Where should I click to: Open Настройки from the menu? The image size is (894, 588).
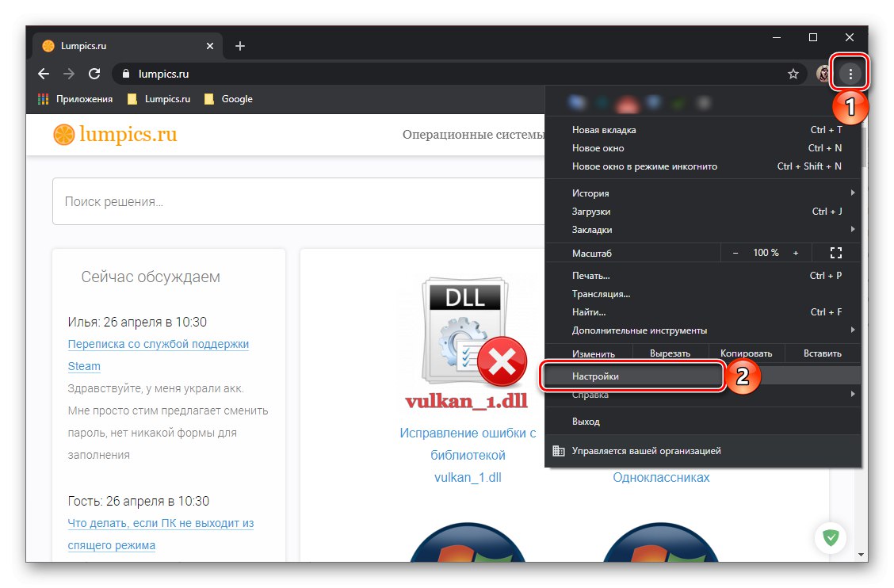(x=703, y=376)
